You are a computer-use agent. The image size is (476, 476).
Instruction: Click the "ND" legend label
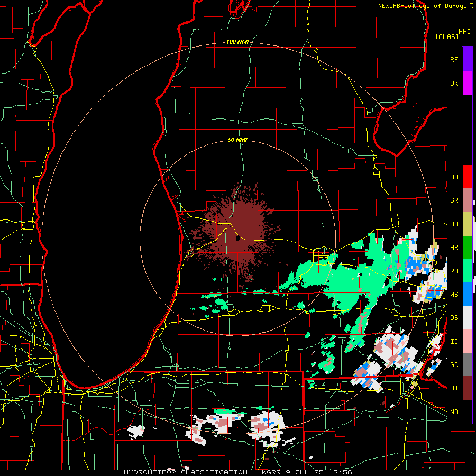click(x=454, y=412)
